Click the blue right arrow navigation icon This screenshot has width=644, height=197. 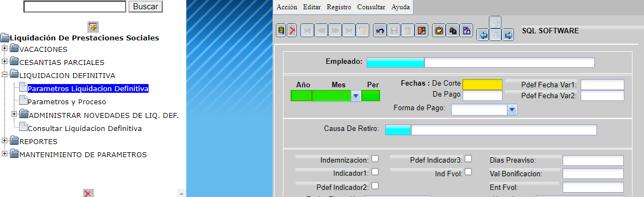click(509, 35)
